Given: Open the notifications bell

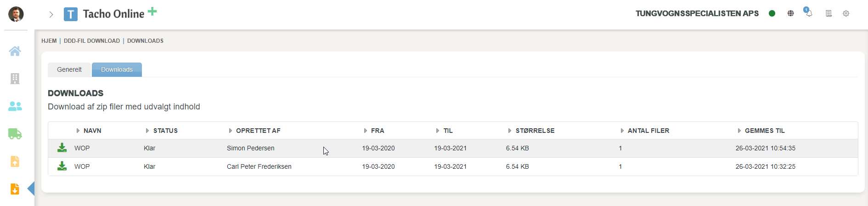Looking at the screenshot, I should click(809, 13).
